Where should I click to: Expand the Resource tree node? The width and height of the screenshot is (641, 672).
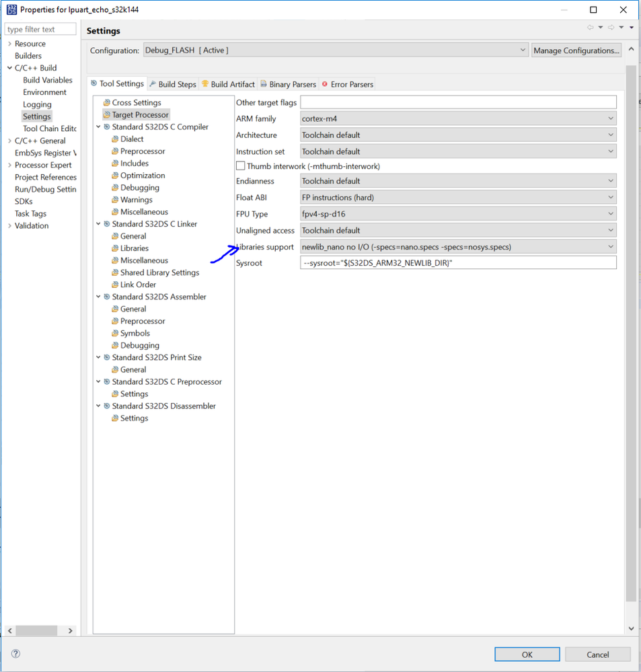(9, 44)
